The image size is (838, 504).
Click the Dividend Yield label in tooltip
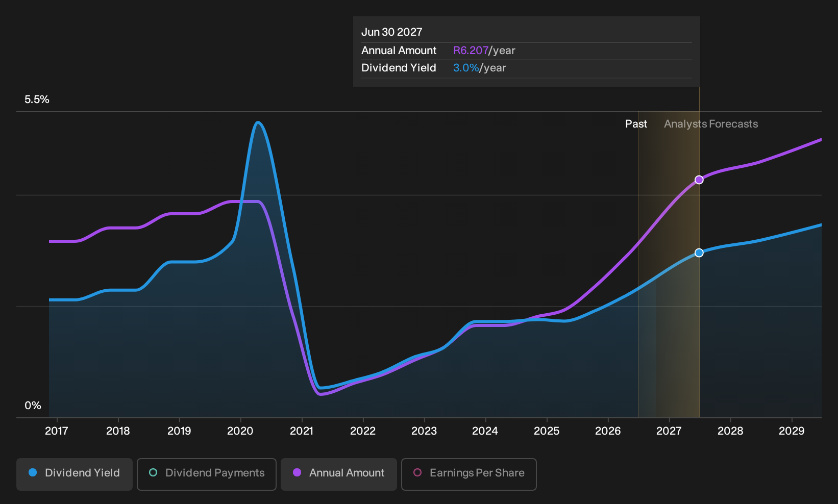tap(399, 68)
